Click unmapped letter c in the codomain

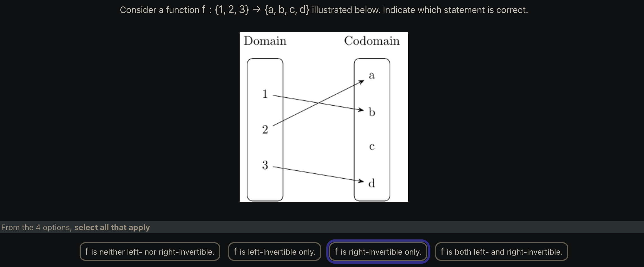pos(372,146)
